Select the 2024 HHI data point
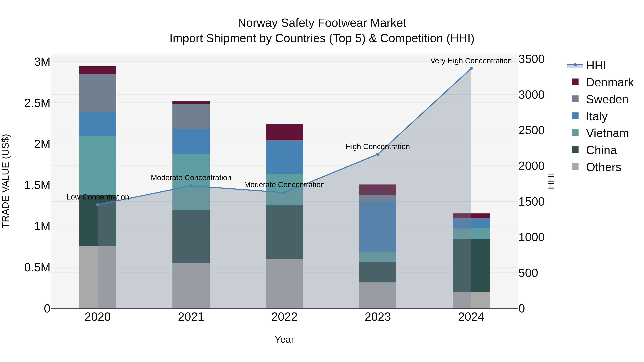The height and width of the screenshot is (362, 644). (471, 68)
